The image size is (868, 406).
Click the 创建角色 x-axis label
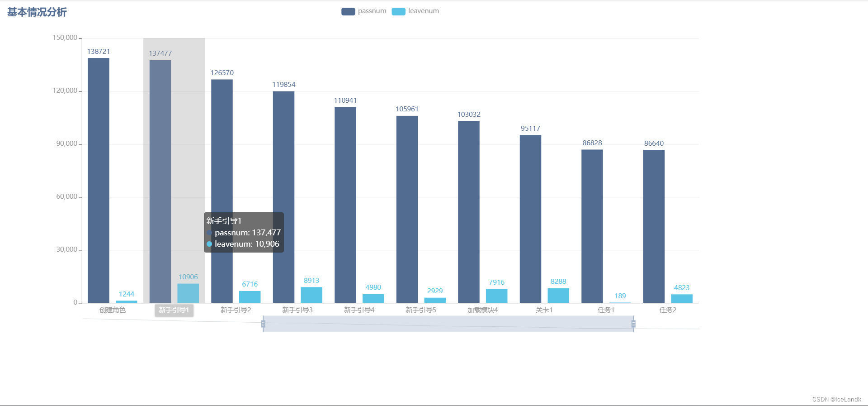click(113, 310)
